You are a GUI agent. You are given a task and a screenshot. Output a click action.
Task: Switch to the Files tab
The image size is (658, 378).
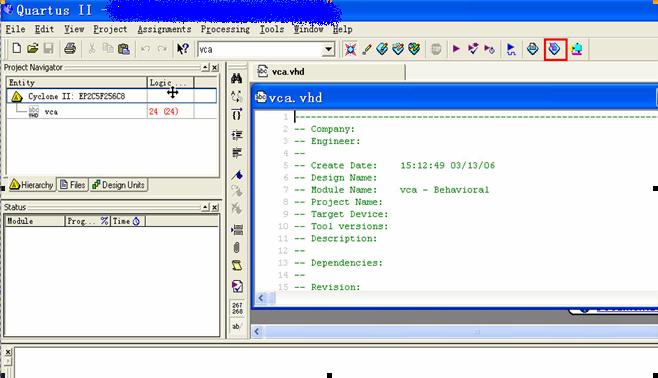point(73,185)
